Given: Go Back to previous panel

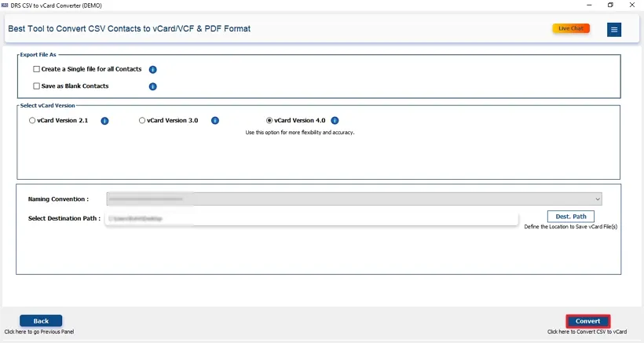Looking at the screenshot, I should coord(41,321).
